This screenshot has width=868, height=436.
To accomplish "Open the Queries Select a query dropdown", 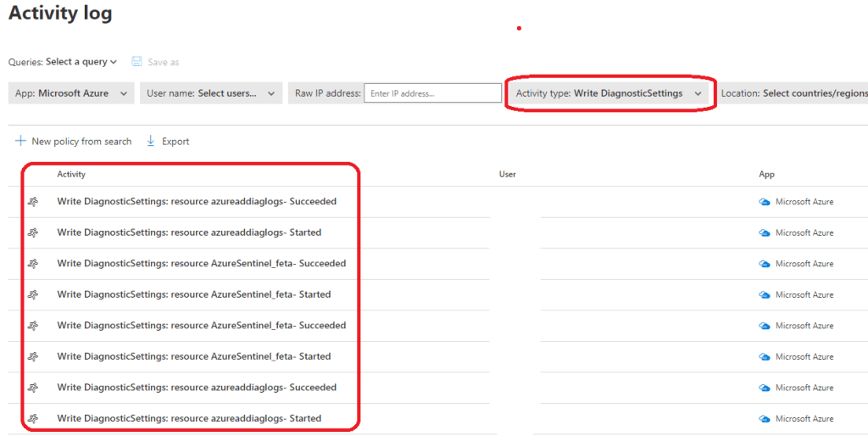I will [x=81, y=62].
